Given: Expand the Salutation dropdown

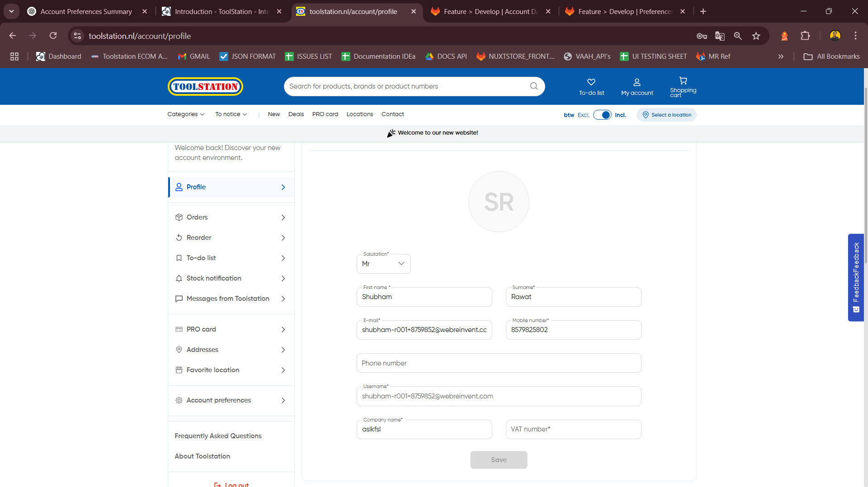Looking at the screenshot, I should coord(383,264).
